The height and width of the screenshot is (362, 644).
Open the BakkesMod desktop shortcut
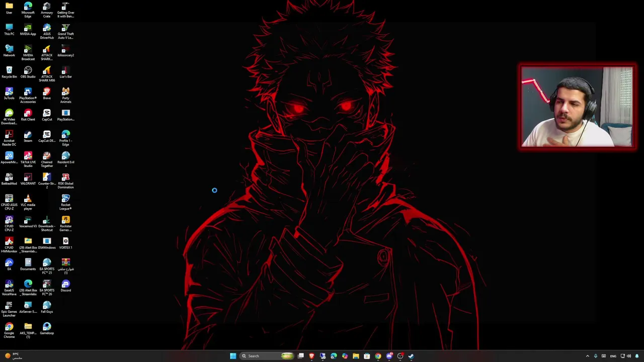click(9, 179)
